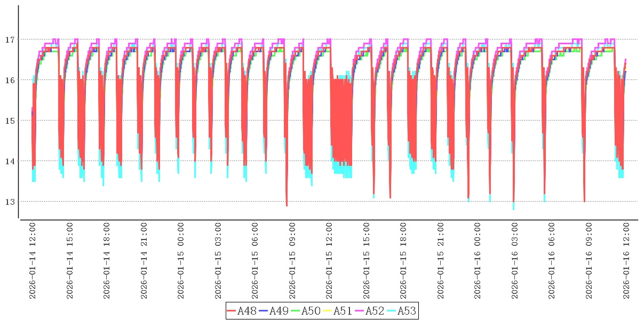Toggle the A48 series legend label

[247, 311]
